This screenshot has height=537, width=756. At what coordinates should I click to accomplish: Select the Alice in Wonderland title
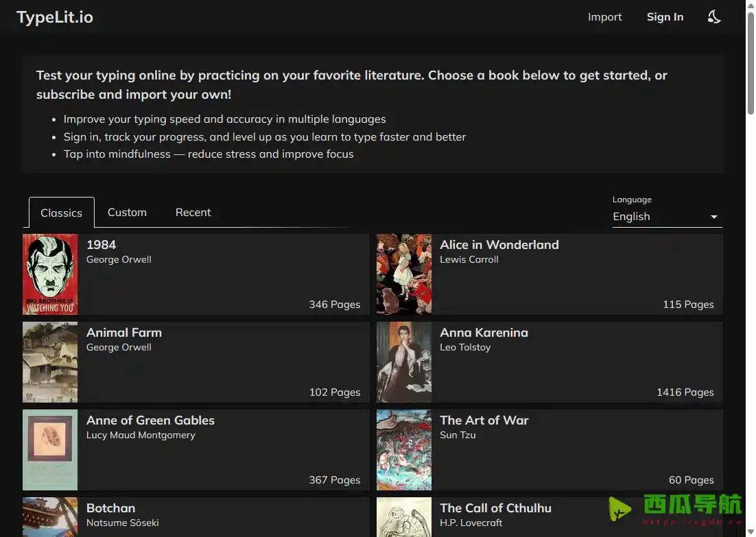(499, 244)
